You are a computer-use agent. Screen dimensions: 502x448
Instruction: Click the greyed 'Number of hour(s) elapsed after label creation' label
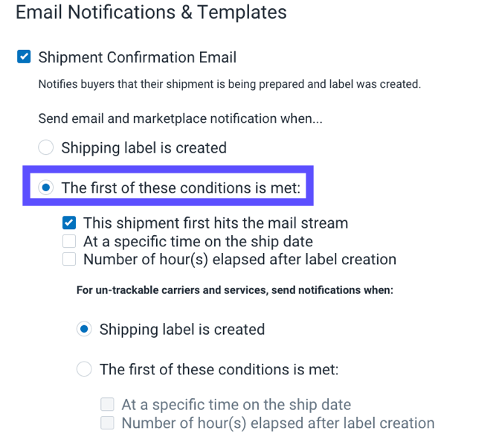click(277, 423)
